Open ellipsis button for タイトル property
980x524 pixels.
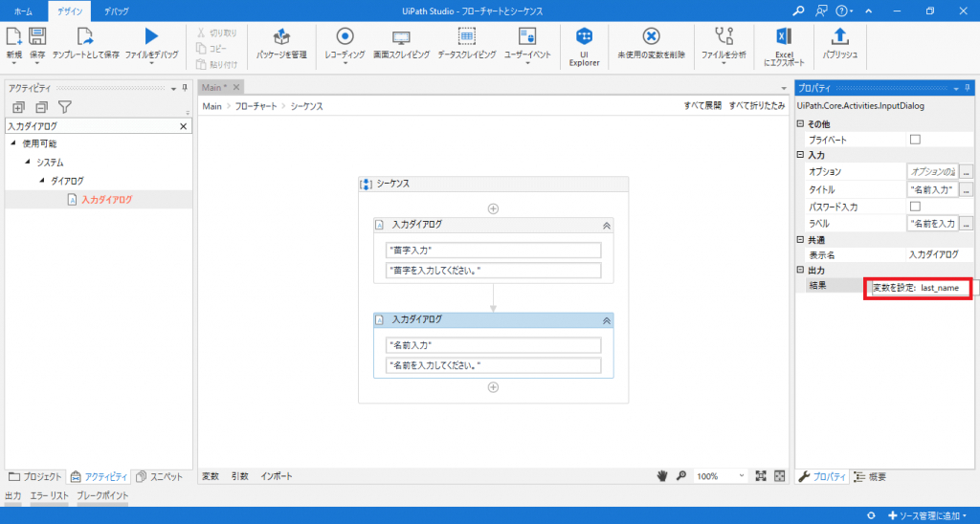pyautogui.click(x=967, y=189)
